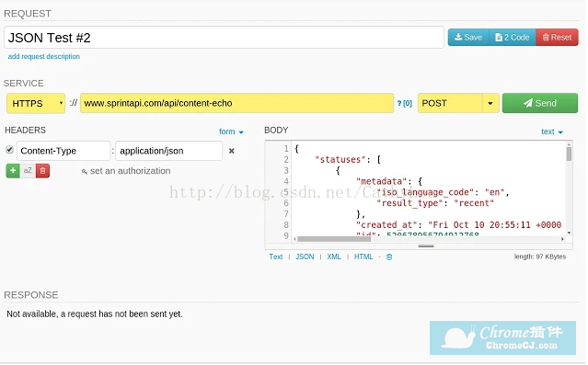Remove the Content-Type header with x icon
This screenshot has width=588, height=365.
[x=232, y=151]
